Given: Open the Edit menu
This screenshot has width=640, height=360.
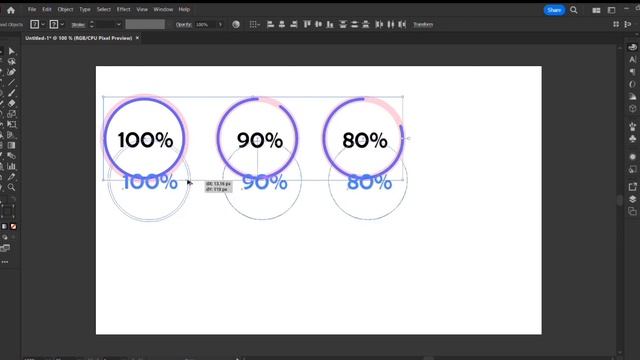Looking at the screenshot, I should click(47, 9).
